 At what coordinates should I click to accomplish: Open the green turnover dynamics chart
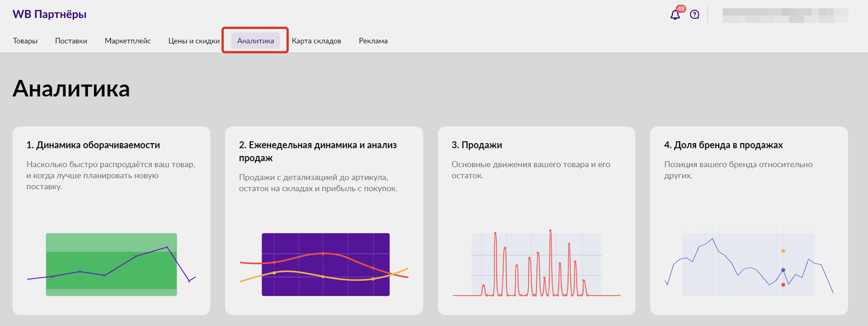(111, 264)
